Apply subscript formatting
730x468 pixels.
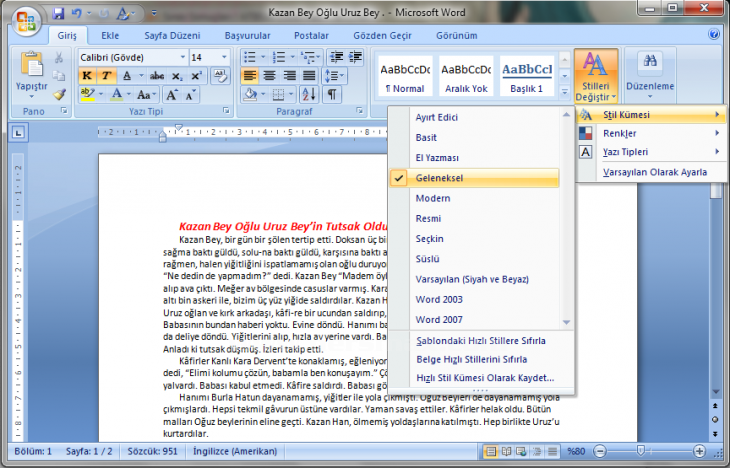(x=177, y=75)
